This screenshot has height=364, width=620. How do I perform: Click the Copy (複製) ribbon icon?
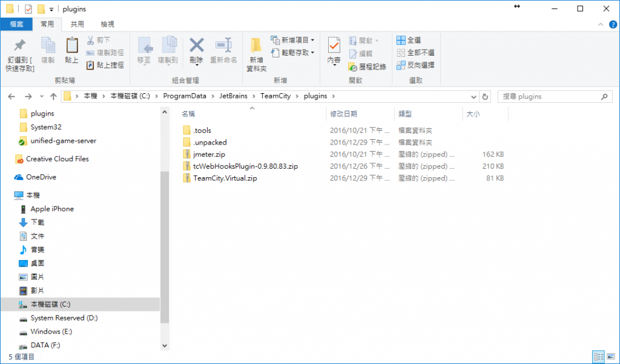click(48, 45)
